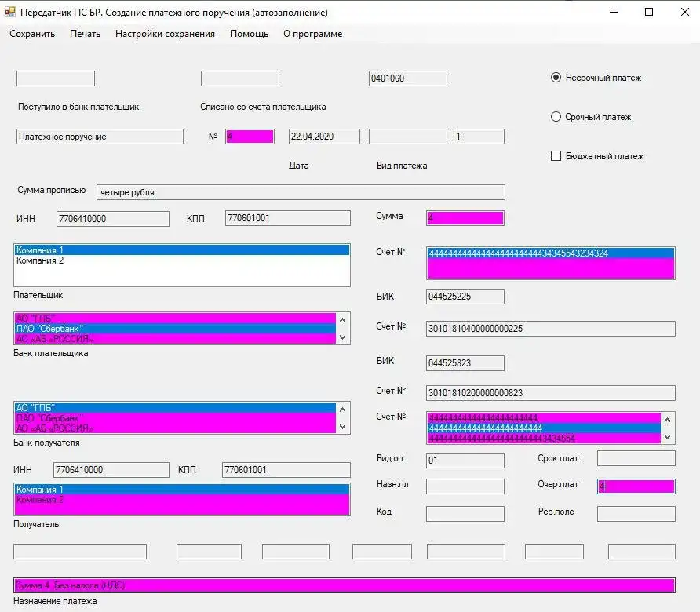
Task: Click down arrow in Банк получателя list
Action: coord(342,427)
